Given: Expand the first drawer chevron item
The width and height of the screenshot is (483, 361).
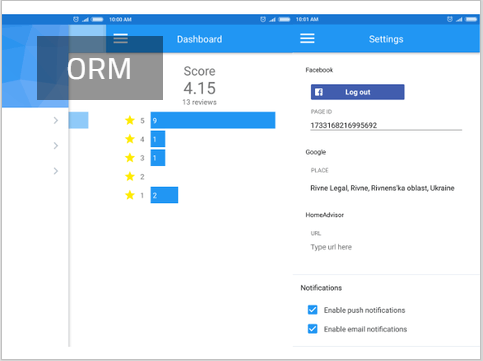Looking at the screenshot, I should tap(56, 120).
